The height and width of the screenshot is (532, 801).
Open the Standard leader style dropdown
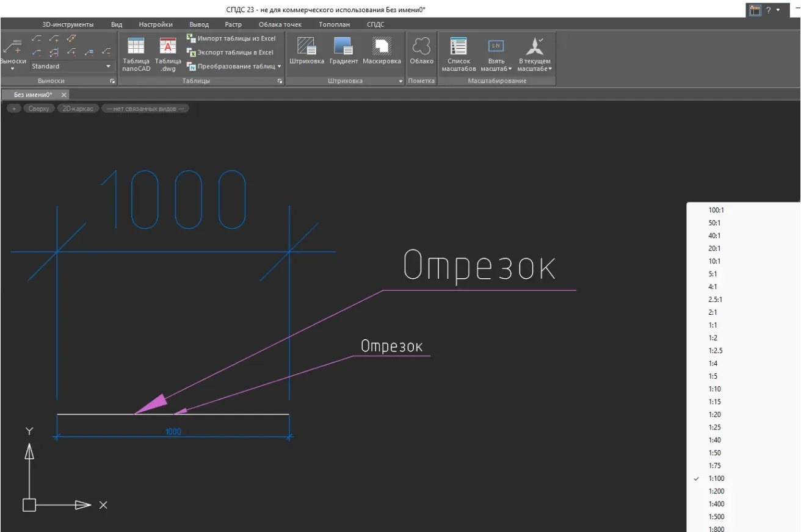(72, 66)
